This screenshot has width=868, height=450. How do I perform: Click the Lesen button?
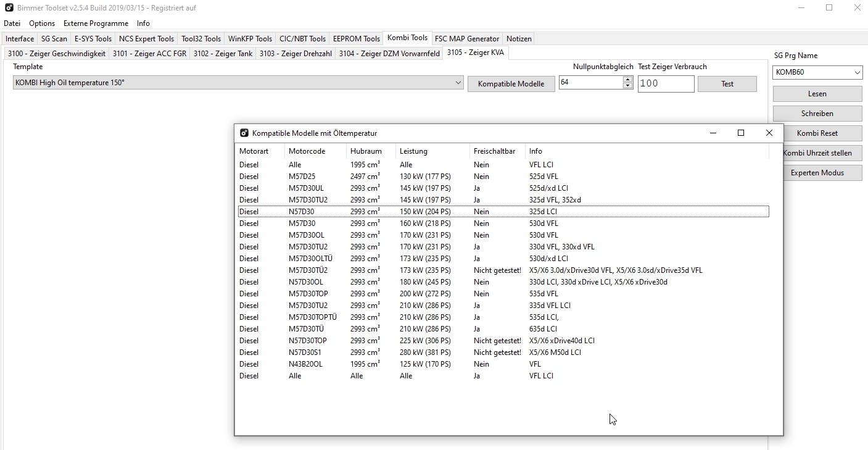pyautogui.click(x=817, y=94)
